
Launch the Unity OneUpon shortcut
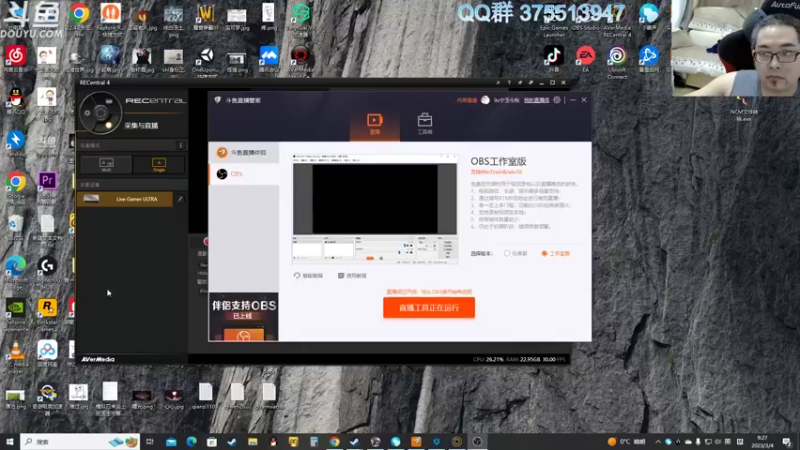click(206, 60)
